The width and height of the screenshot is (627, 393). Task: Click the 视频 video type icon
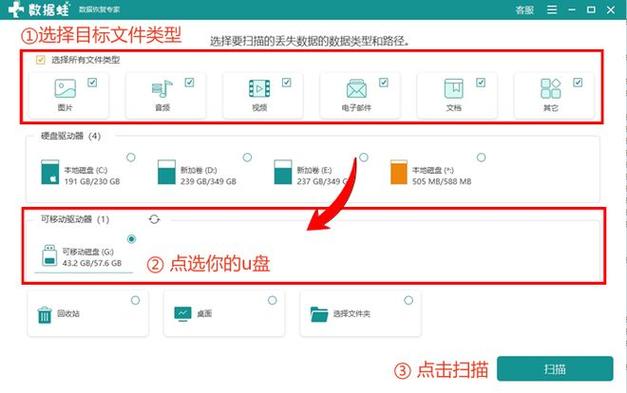click(x=259, y=88)
